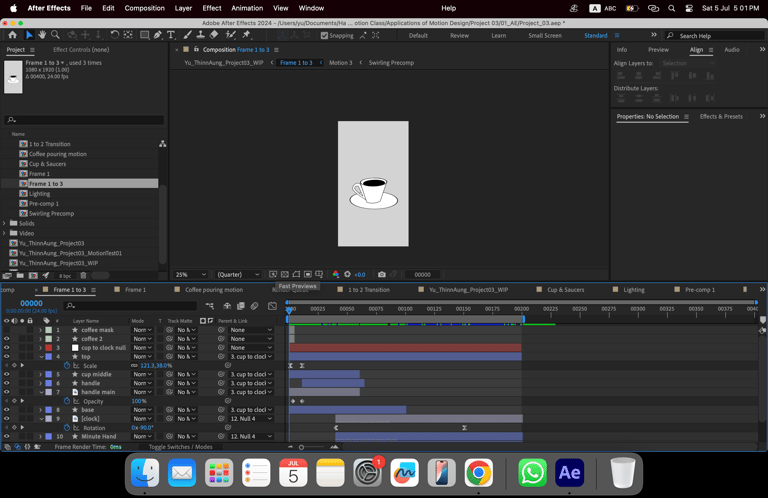Toggle the Scale stopwatch on top layer
Screen dimensions: 768x498
click(67, 365)
